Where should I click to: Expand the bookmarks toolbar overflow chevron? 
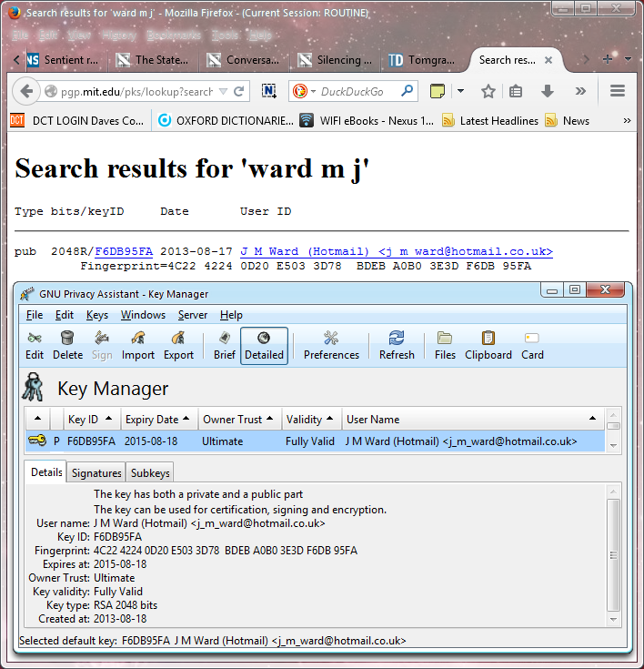click(x=627, y=121)
